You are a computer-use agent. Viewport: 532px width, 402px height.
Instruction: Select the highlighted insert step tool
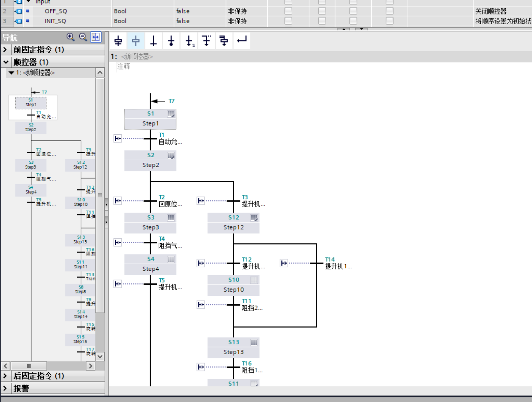136,41
